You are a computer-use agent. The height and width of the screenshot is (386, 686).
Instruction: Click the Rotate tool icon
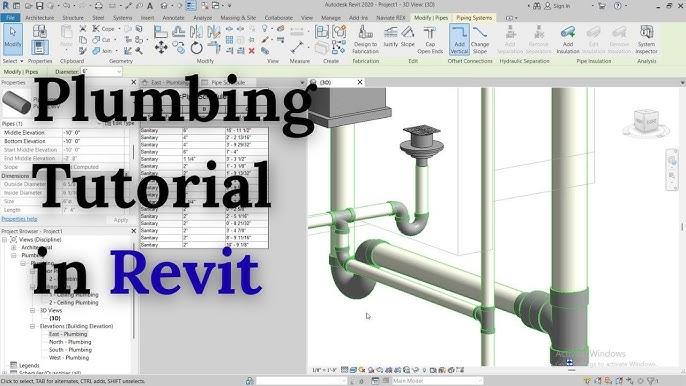(196, 47)
